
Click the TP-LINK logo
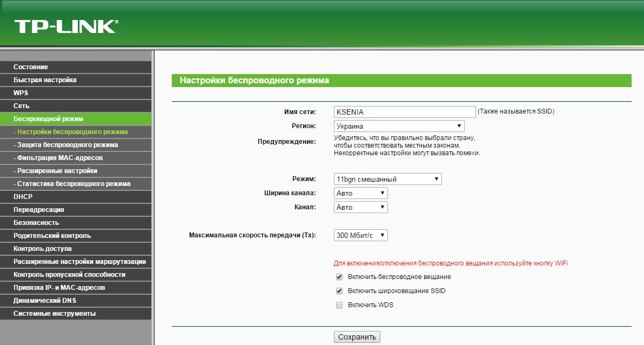click(x=66, y=26)
